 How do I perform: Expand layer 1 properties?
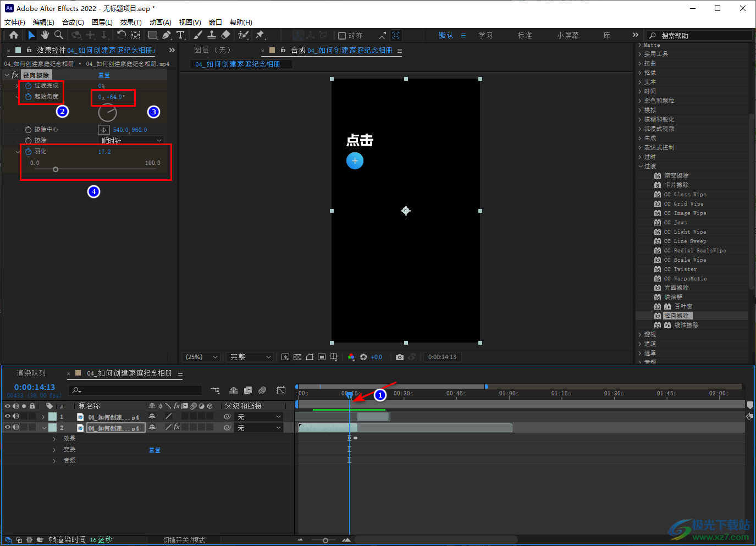43,417
